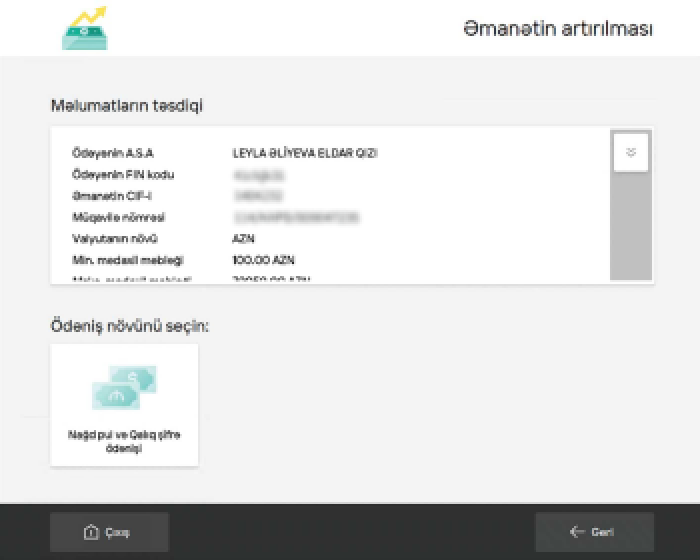
Task: Click the exit door icon beside Çıxış
Action: (91, 532)
